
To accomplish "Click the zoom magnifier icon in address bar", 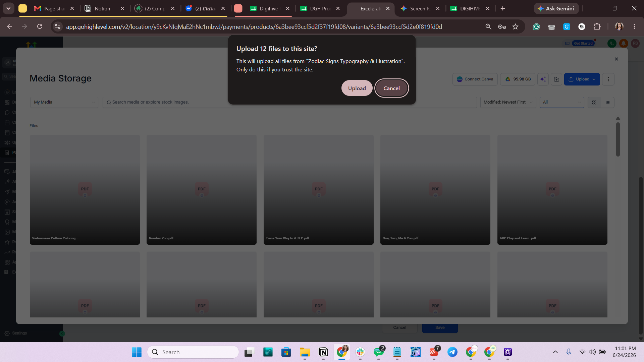I will click(x=488, y=26).
